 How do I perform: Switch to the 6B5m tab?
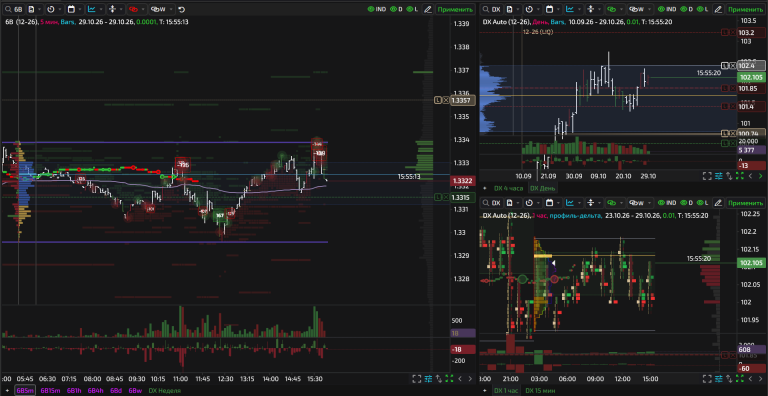point(24,391)
